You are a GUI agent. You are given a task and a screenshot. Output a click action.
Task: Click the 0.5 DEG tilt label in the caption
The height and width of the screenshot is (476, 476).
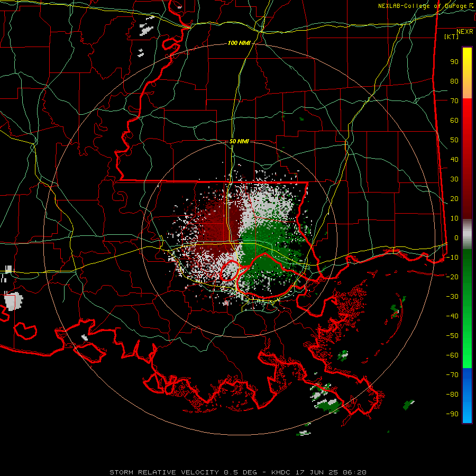coord(240,472)
